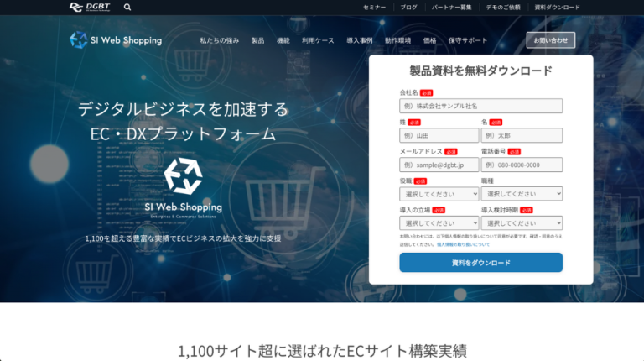644x361 pixels.
Task: Expand the 導入の立場 dropdown
Action: [x=439, y=223]
